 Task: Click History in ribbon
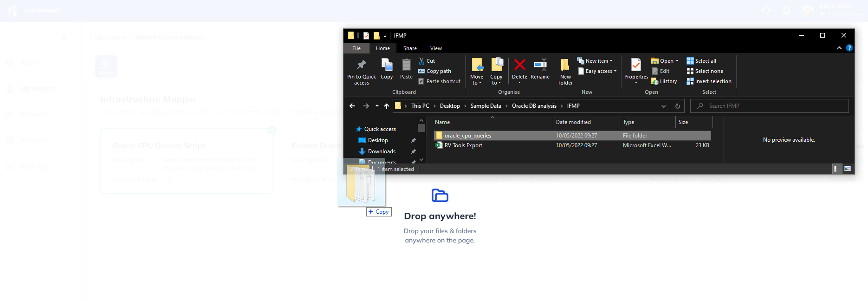pyautogui.click(x=664, y=81)
